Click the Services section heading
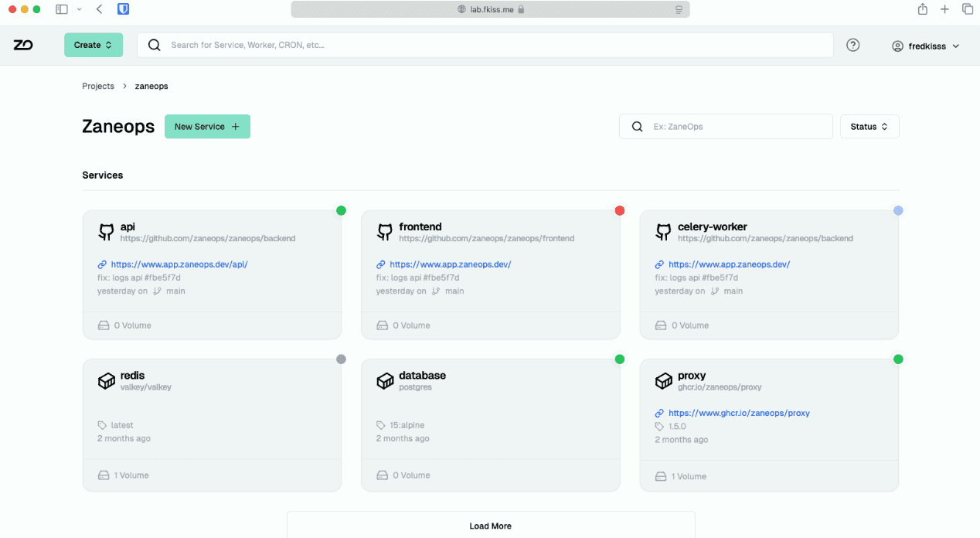 tap(103, 175)
